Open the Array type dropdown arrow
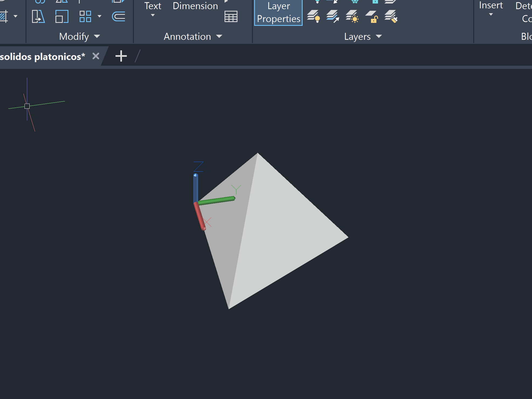The width and height of the screenshot is (532, 399). tap(100, 16)
